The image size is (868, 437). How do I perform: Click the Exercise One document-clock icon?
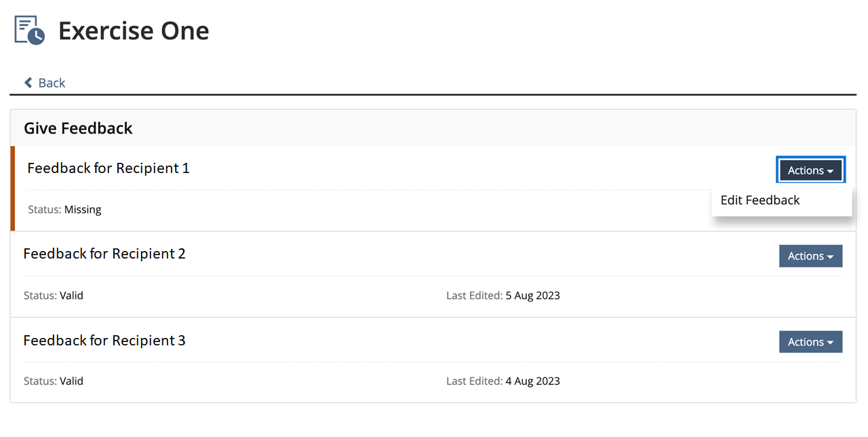29,31
